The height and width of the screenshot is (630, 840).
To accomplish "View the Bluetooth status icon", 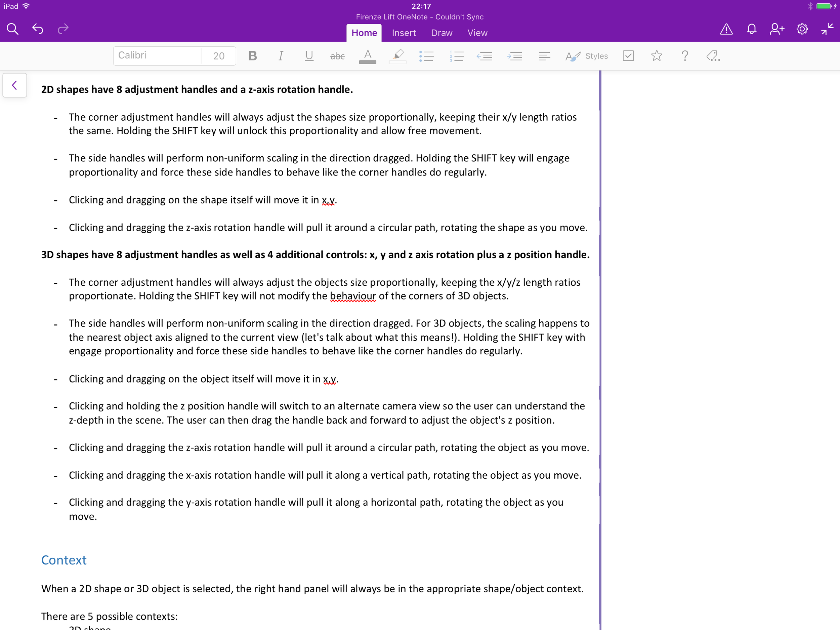I will tap(810, 6).
